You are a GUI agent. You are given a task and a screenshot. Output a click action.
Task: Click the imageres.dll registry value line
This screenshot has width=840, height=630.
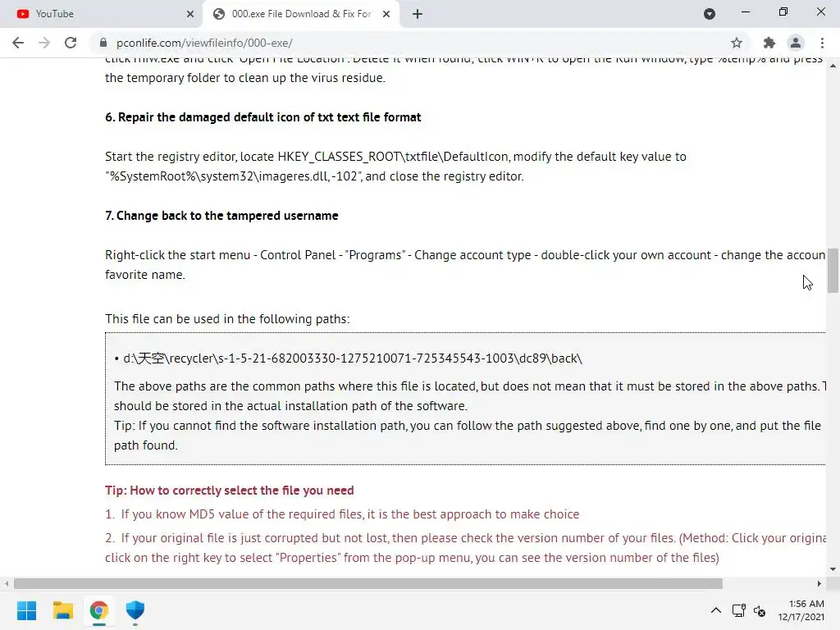coord(314,176)
